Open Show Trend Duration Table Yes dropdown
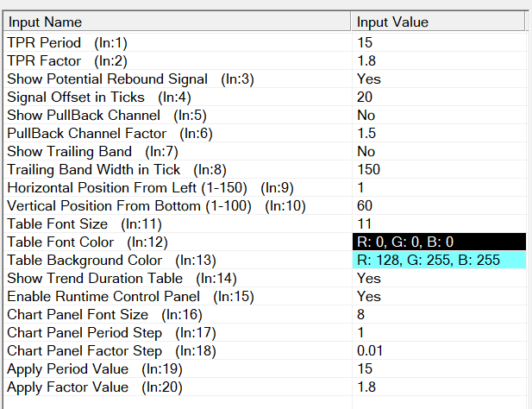This screenshot has height=409, width=532. coord(439,279)
